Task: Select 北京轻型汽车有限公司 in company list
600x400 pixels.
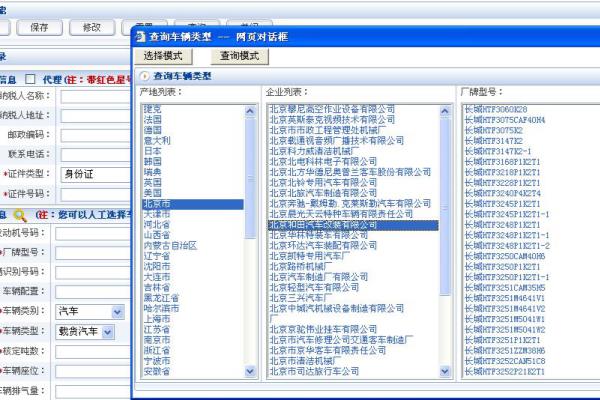Action: click(314, 287)
